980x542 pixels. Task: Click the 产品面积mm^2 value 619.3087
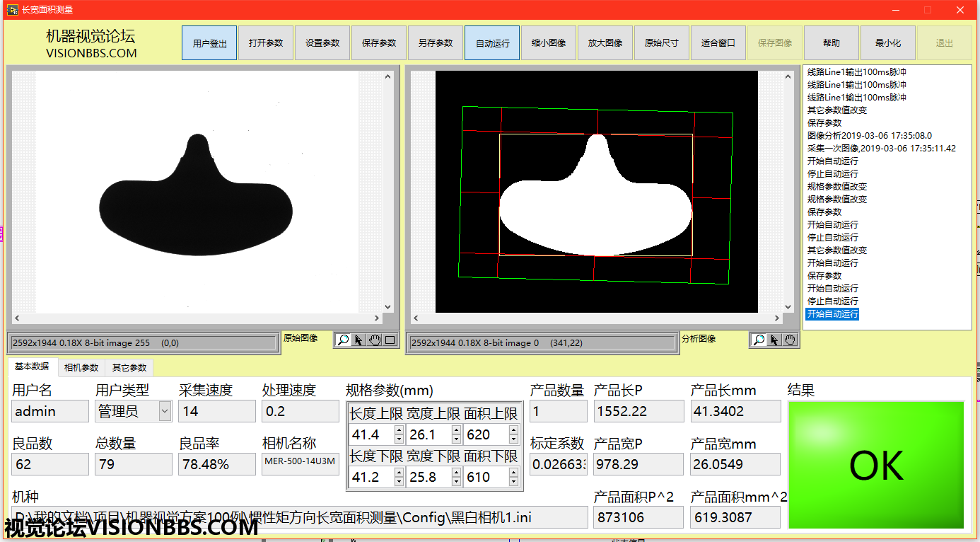coord(735,517)
